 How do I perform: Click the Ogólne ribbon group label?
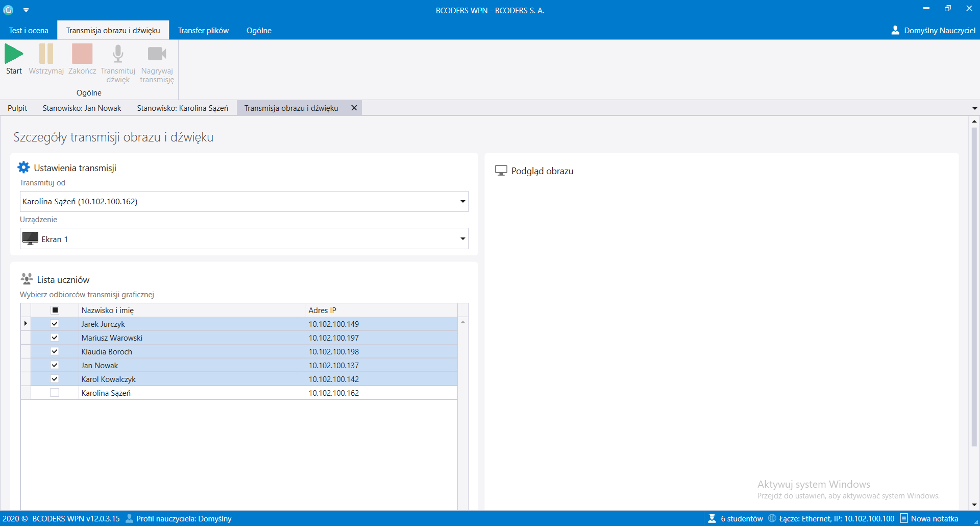(x=89, y=93)
